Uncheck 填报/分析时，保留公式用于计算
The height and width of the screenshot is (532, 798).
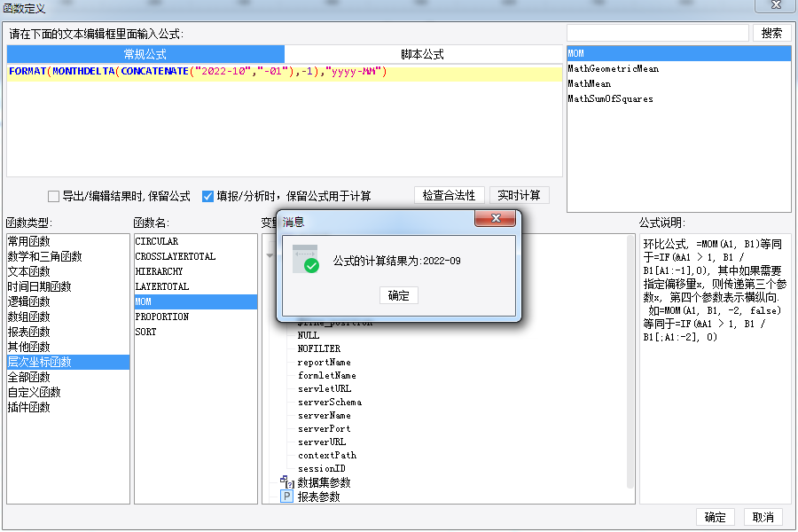[x=207, y=196]
